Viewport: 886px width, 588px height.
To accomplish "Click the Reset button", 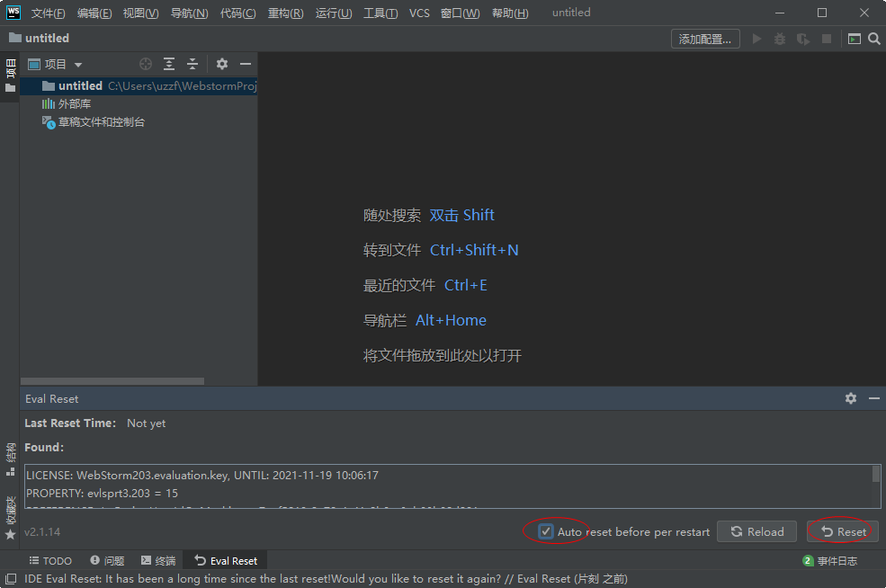I will click(x=843, y=531).
